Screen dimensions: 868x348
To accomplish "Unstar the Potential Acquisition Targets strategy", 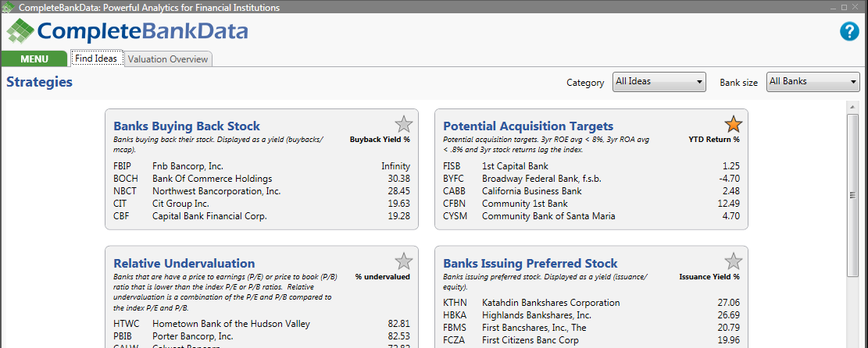I will coord(733,124).
